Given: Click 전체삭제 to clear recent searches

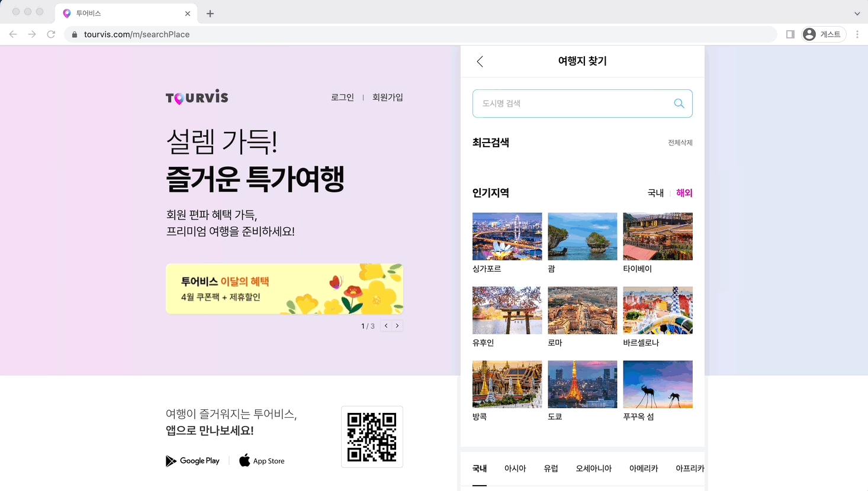Looking at the screenshot, I should point(680,143).
